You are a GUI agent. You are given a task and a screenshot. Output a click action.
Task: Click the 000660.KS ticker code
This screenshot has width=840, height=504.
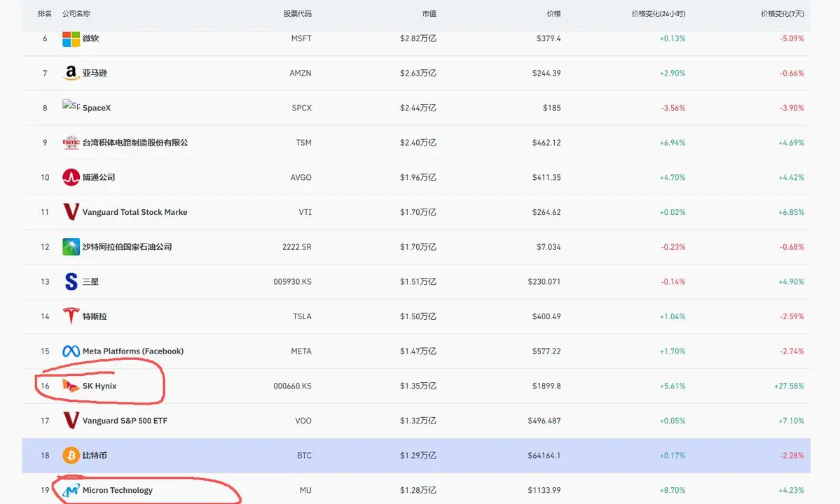[x=293, y=386]
